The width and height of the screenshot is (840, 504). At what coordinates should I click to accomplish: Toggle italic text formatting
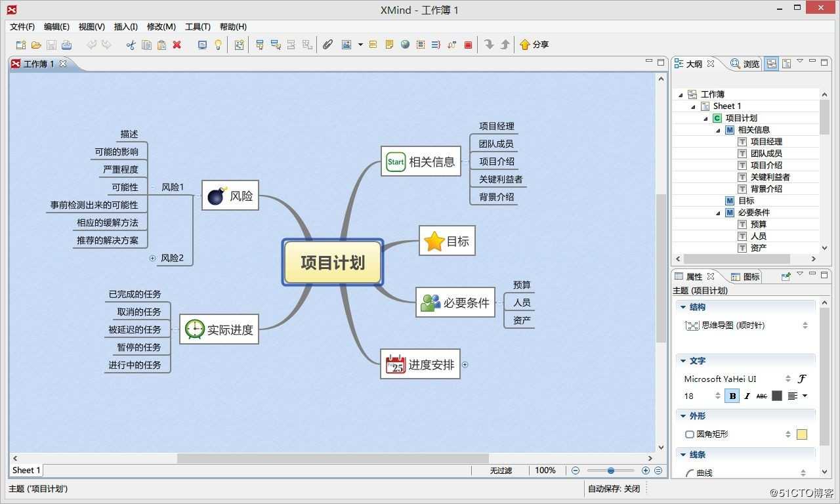click(x=747, y=396)
